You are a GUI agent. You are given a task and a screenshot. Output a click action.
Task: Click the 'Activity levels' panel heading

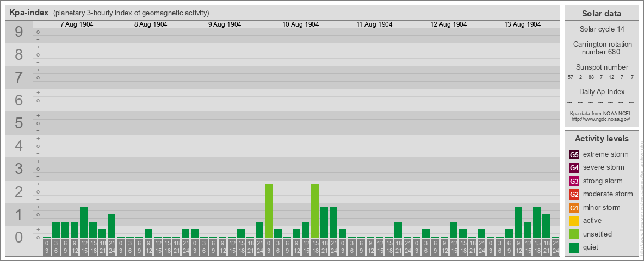pos(602,139)
